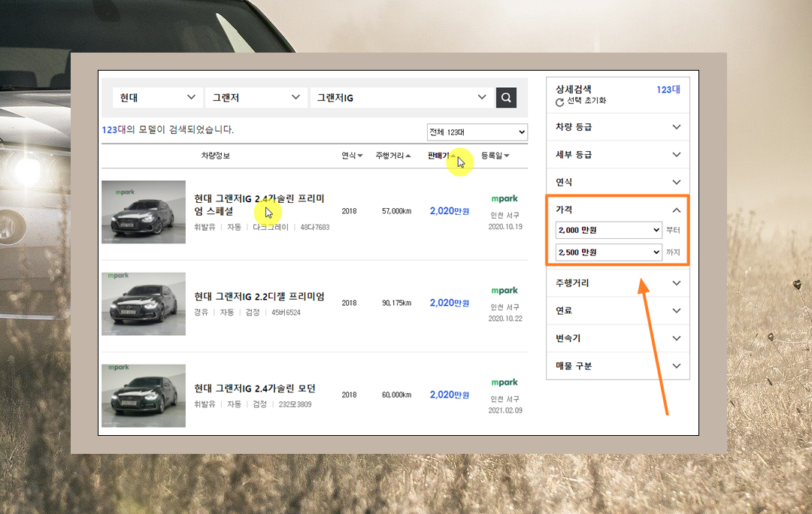Screen dimensions: 812x514
Task: Expand the 매물 구분 filter section
Action: (618, 365)
